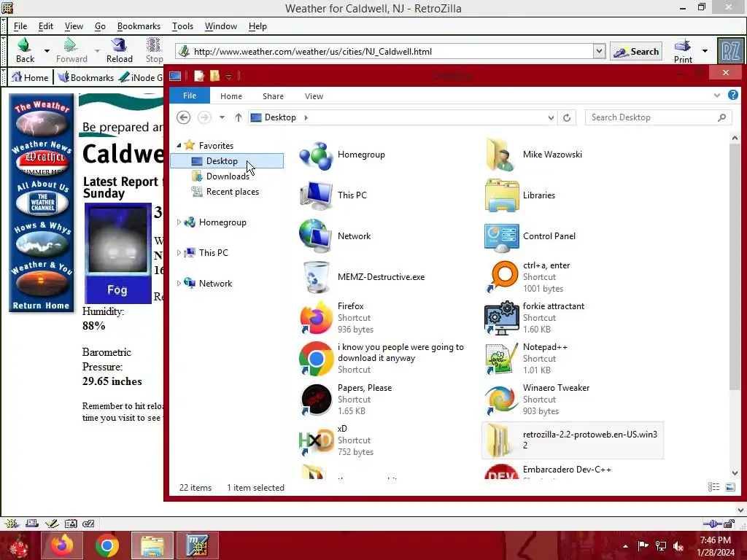This screenshot has height=560, width=747.
Task: Click Bookmarks on RetroZilla's personal toolbar
Action: click(86, 77)
